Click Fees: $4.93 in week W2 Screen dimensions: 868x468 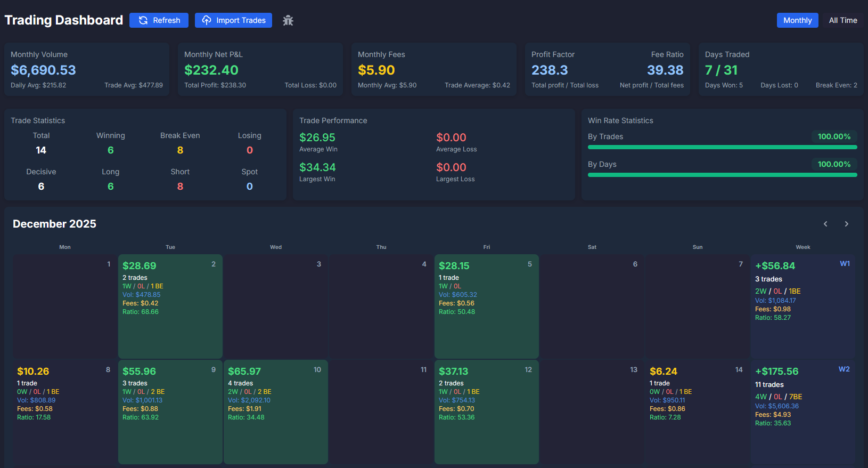[x=773, y=415]
